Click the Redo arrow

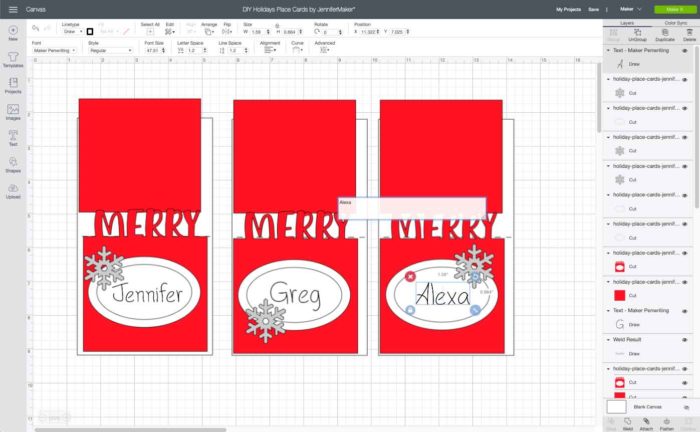(47, 29)
